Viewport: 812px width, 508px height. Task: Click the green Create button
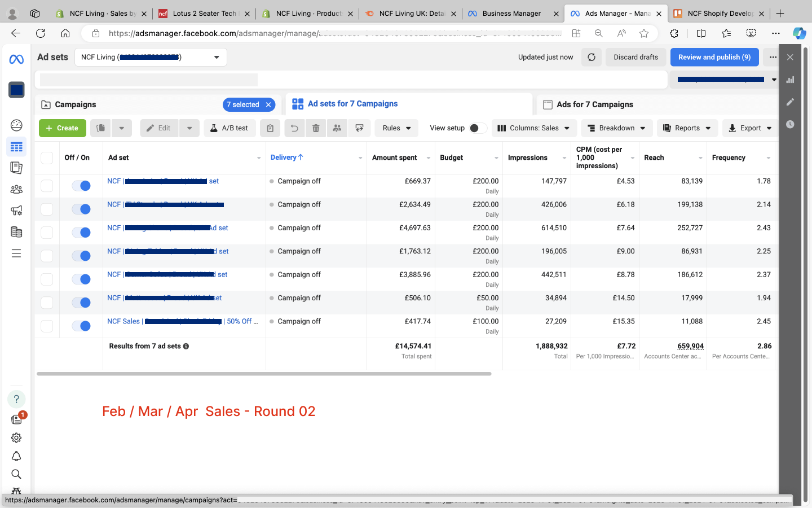pyautogui.click(x=63, y=128)
